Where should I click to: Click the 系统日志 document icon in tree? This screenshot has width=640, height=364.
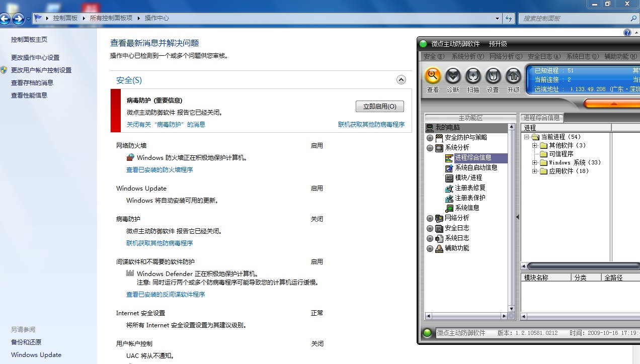click(x=439, y=238)
